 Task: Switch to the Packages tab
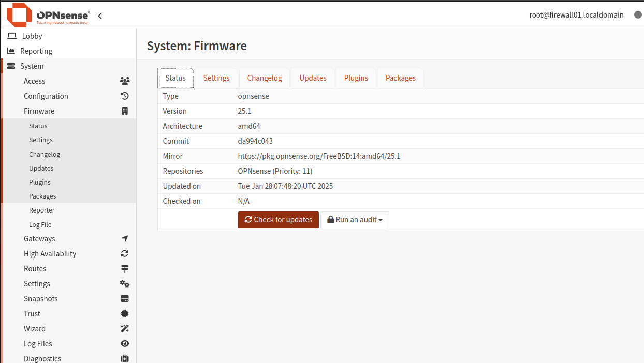401,78
